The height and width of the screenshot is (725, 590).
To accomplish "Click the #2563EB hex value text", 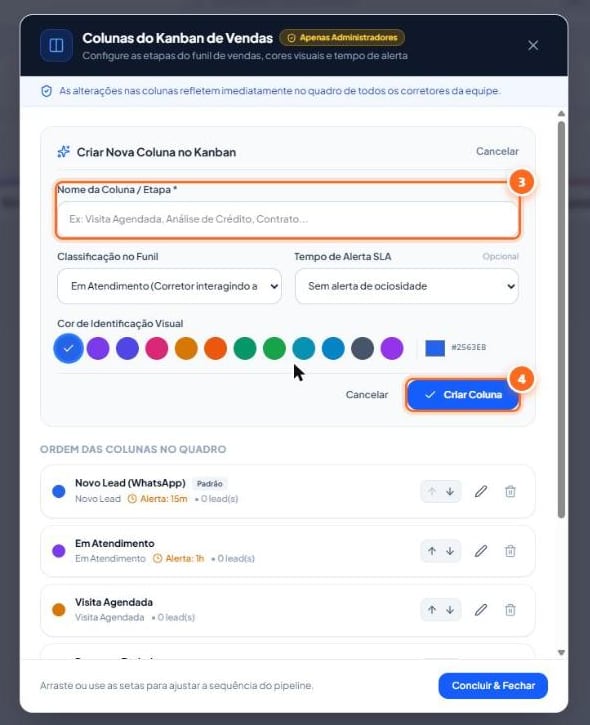I will pos(468,347).
